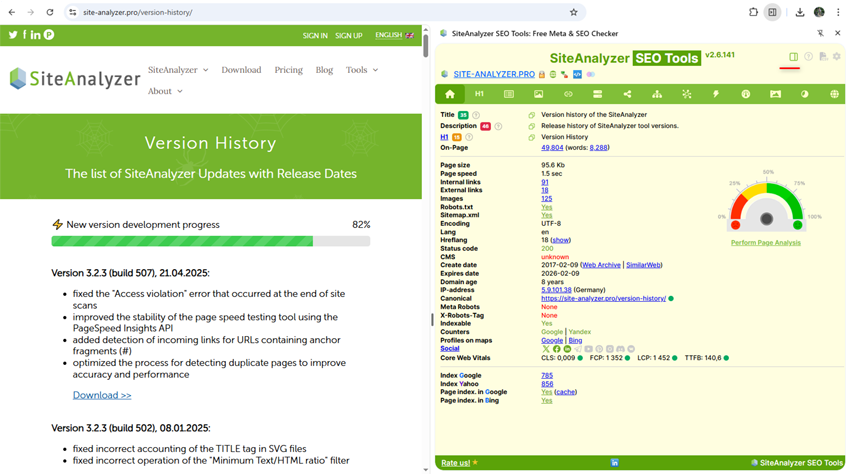Click the development progress bar
This screenshot has width=850, height=475.
(x=211, y=241)
